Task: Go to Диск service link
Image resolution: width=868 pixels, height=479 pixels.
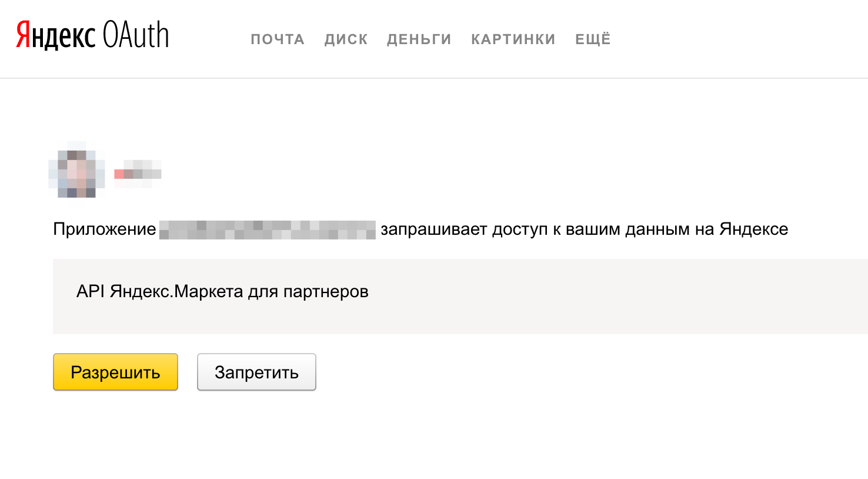Action: (346, 39)
